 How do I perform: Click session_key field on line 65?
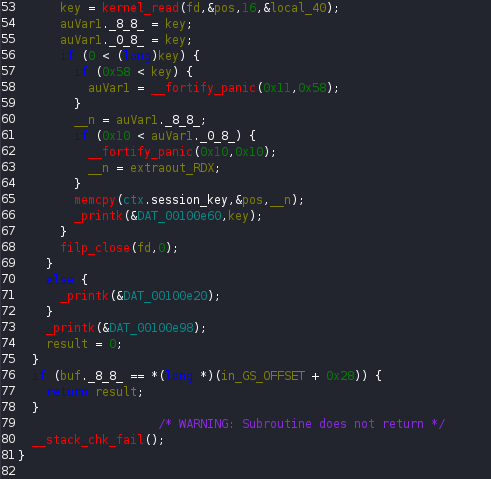pyautogui.click(x=189, y=200)
